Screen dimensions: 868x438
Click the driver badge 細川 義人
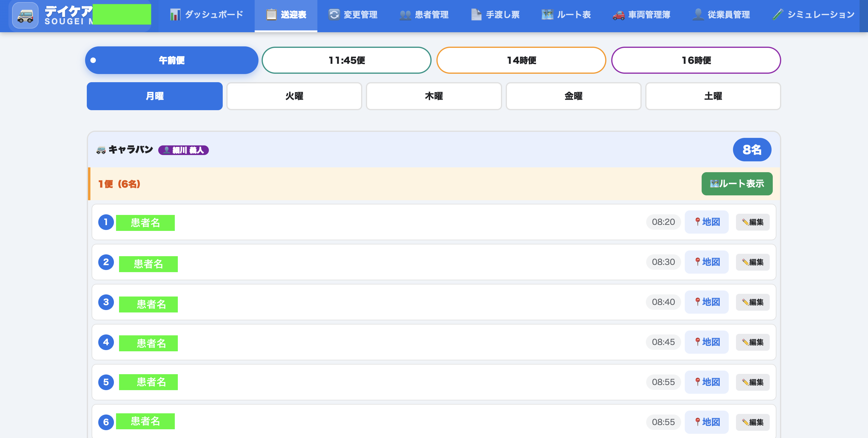(184, 150)
